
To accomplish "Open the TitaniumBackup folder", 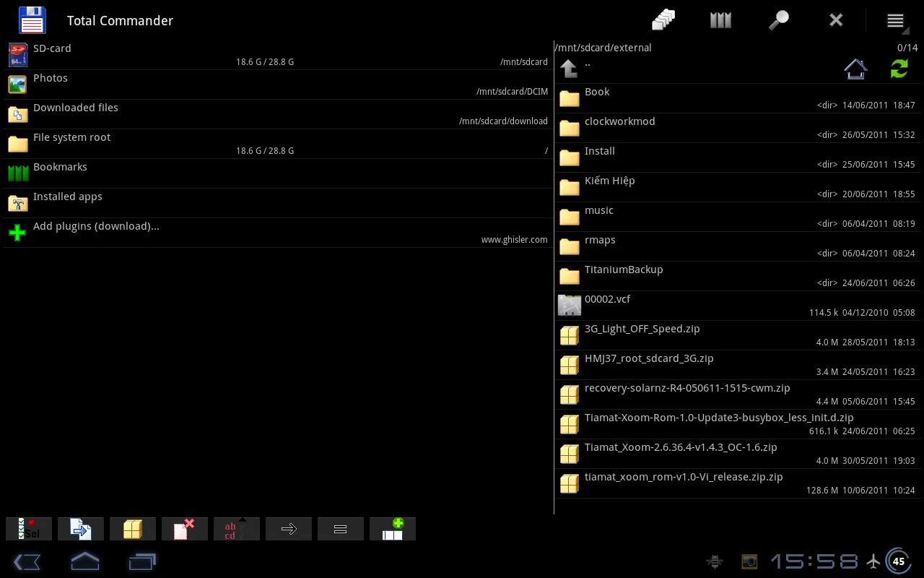I will tap(736, 276).
